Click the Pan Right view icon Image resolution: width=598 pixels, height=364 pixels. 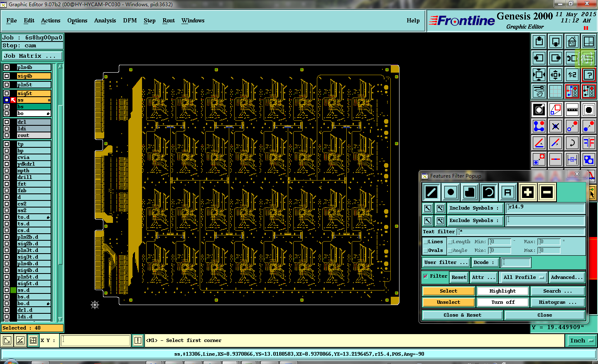click(556, 58)
